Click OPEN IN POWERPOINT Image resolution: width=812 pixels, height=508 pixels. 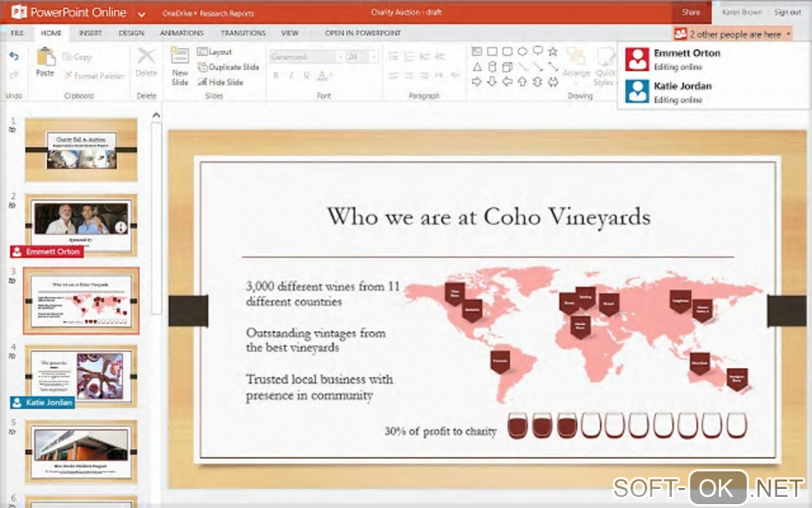(x=362, y=33)
